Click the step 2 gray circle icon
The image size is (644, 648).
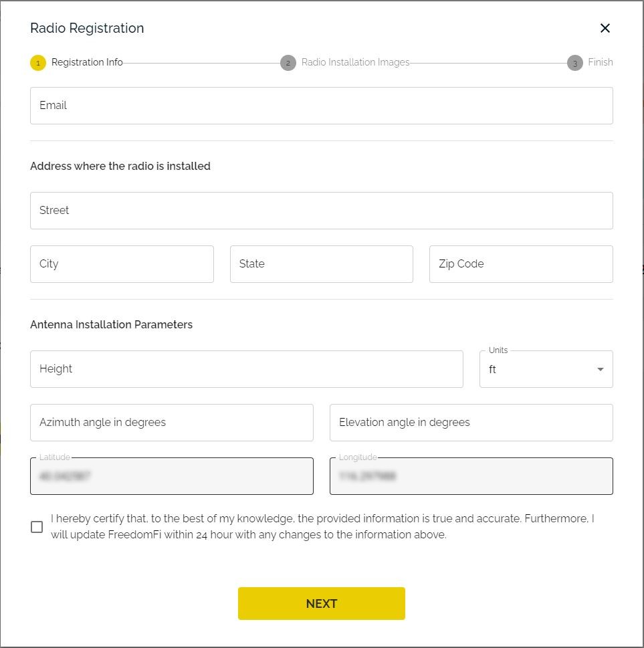coord(288,63)
